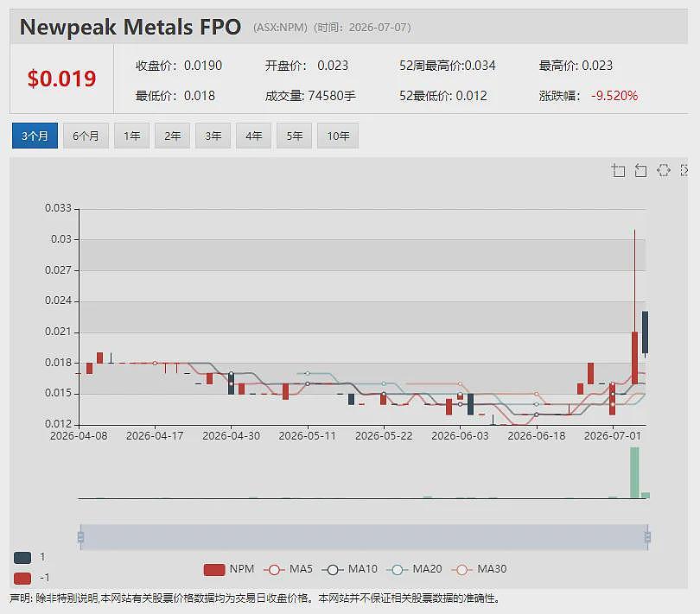This screenshot has height=614, width=700.
Task: Click 收盘价: 0.0190 value
Action: (x=179, y=66)
